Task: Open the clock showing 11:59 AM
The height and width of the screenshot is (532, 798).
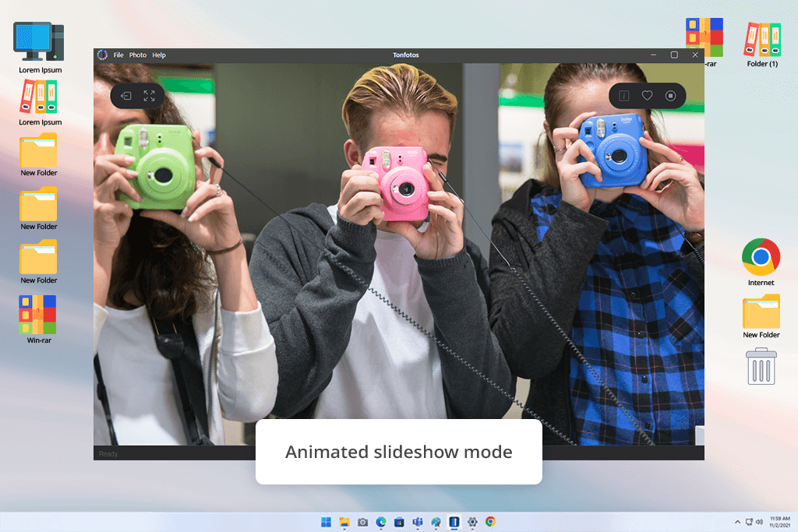Action: 779,522
